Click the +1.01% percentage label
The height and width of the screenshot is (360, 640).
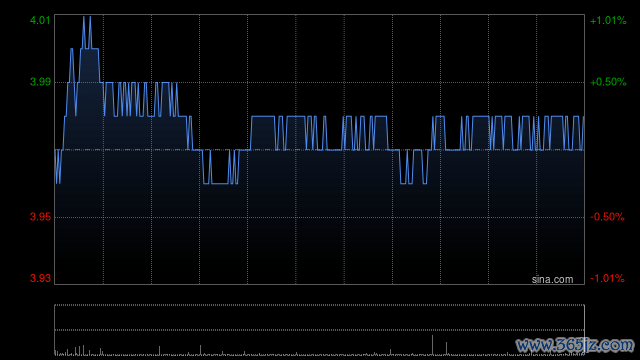coord(608,20)
